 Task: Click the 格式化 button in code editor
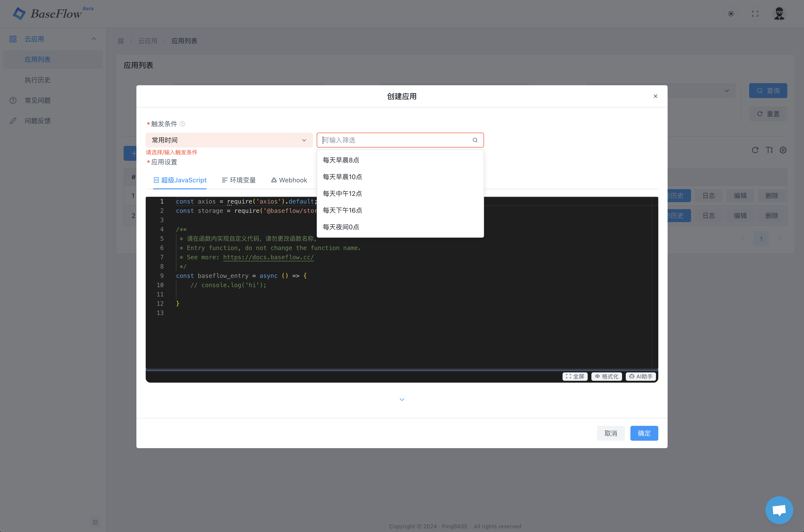(606, 377)
